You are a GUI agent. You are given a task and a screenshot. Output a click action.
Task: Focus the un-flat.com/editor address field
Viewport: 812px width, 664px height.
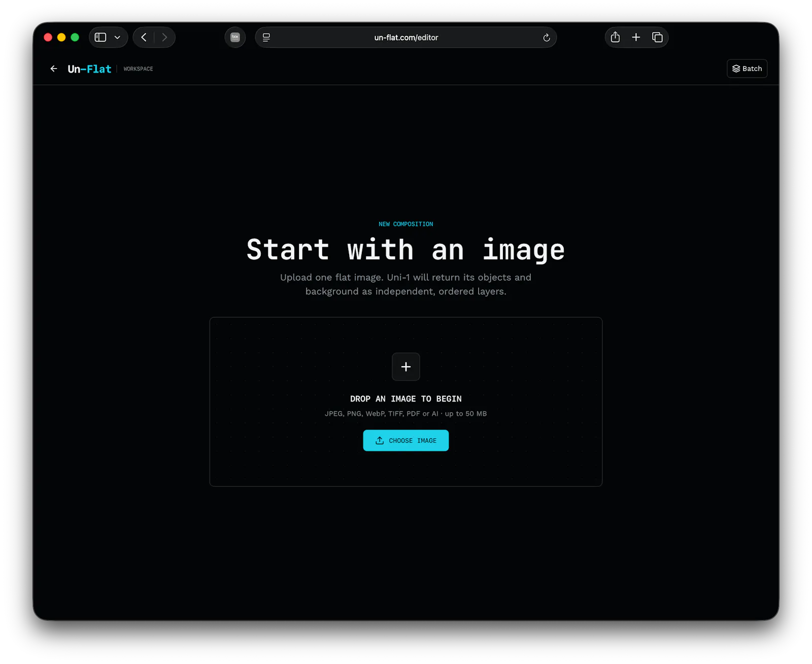tap(406, 38)
